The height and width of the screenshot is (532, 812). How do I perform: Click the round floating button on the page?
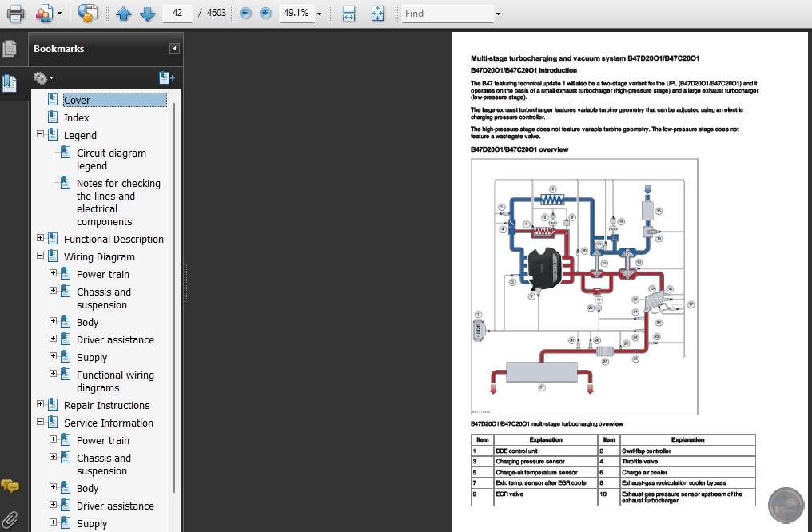click(x=786, y=506)
